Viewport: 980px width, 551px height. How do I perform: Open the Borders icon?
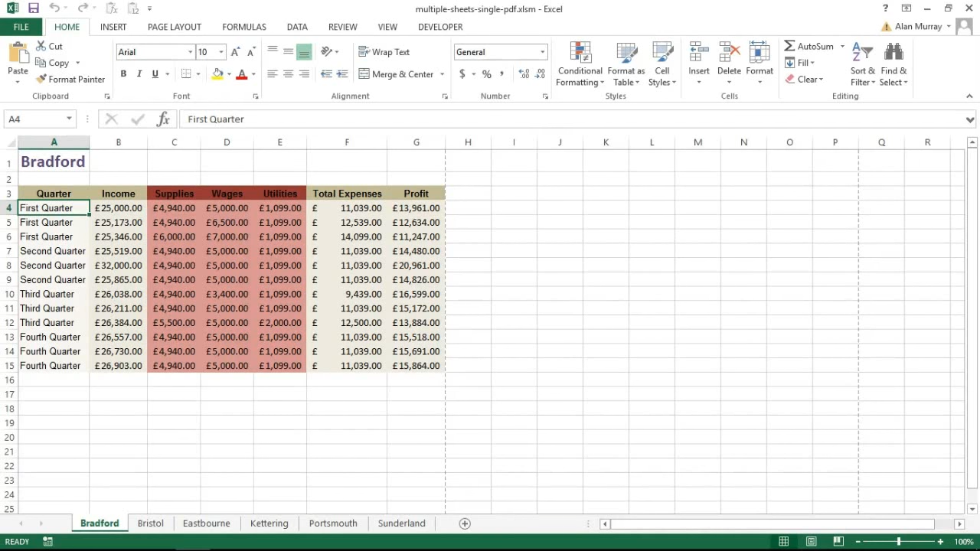(186, 74)
